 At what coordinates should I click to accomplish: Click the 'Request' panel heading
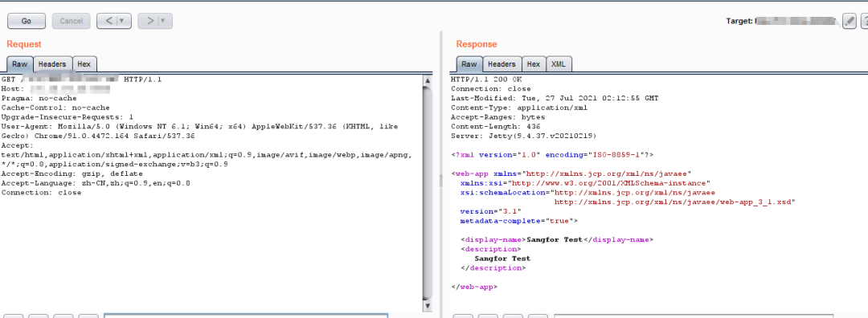[24, 44]
